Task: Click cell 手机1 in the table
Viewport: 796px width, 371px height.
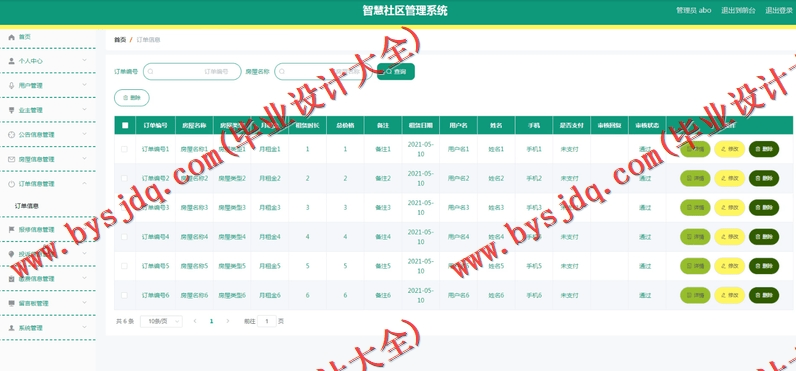Action: point(534,149)
